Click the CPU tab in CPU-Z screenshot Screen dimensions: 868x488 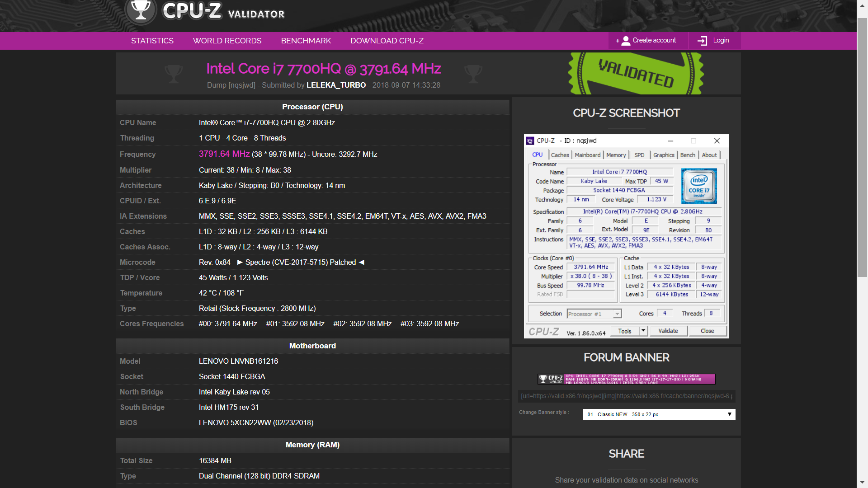[x=537, y=155]
